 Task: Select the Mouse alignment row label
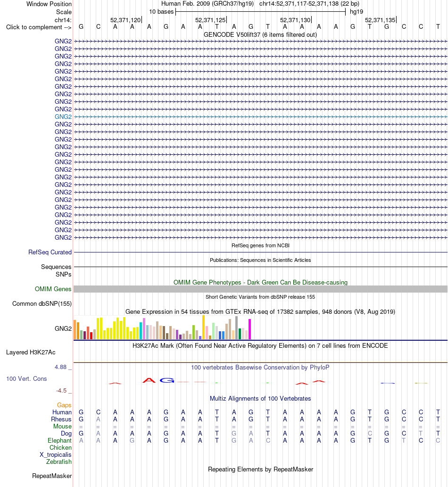[x=62, y=427]
